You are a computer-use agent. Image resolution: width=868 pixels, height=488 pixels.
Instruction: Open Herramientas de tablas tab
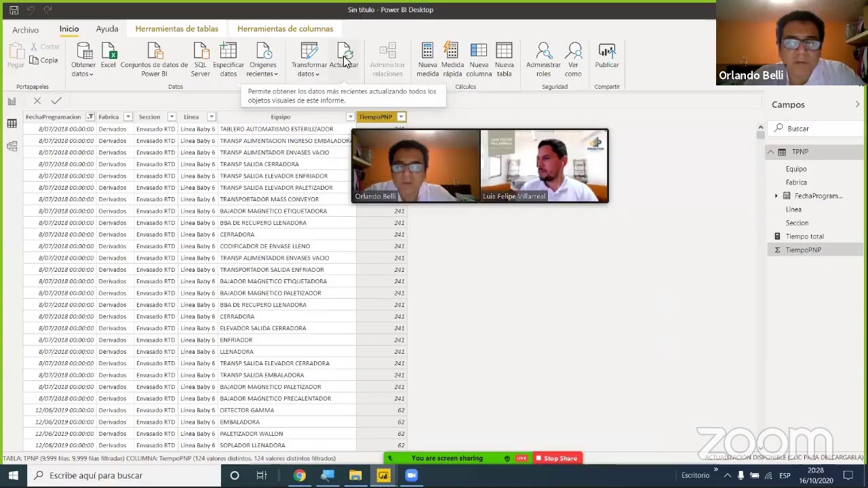pyautogui.click(x=176, y=29)
